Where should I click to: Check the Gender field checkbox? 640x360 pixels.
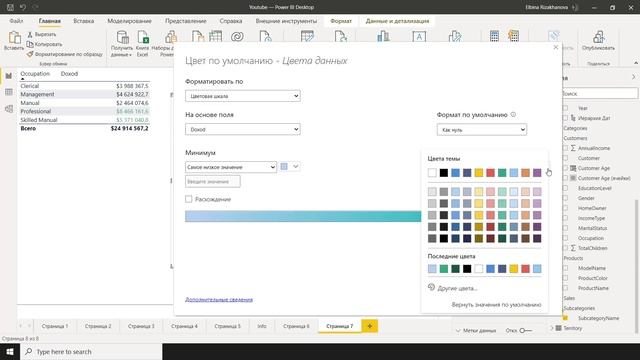[565, 198]
